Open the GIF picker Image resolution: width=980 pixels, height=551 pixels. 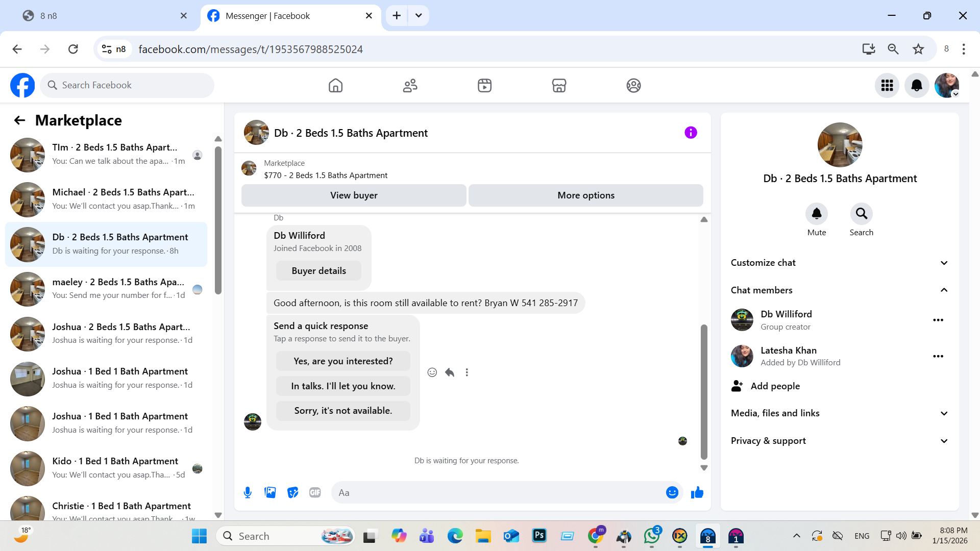[315, 492]
